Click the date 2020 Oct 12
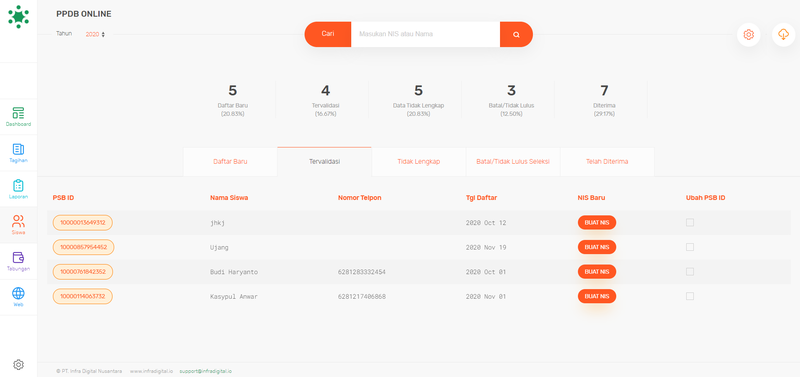 click(x=486, y=223)
